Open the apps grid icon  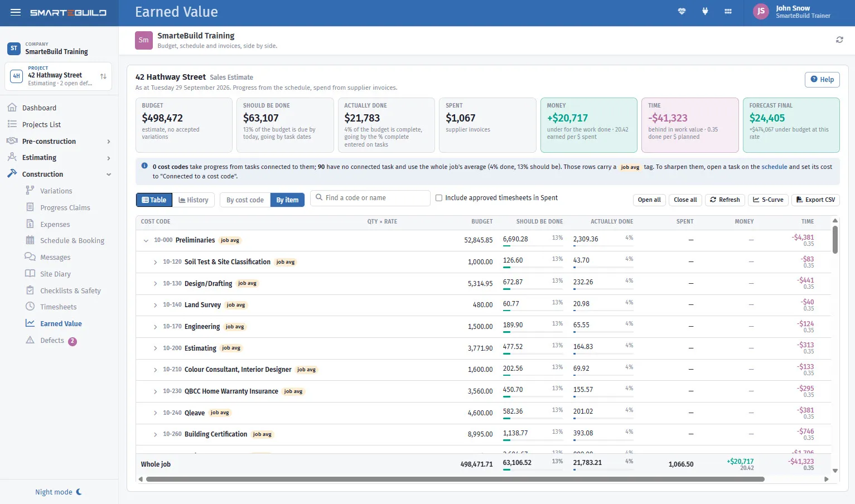(728, 12)
